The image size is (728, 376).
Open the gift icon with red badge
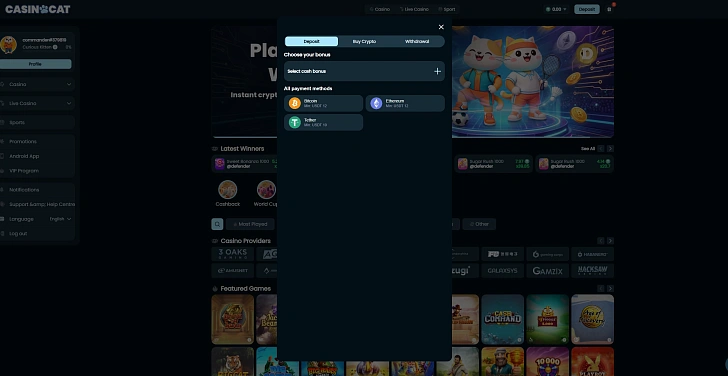pyautogui.click(x=609, y=9)
